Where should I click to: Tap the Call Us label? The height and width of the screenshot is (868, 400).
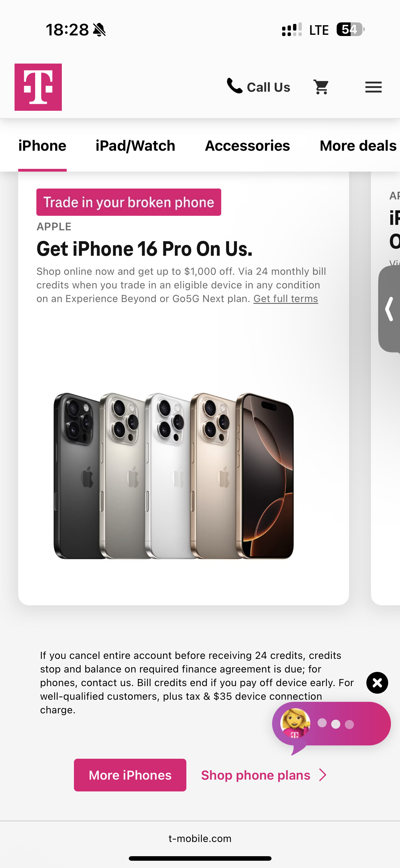click(268, 87)
